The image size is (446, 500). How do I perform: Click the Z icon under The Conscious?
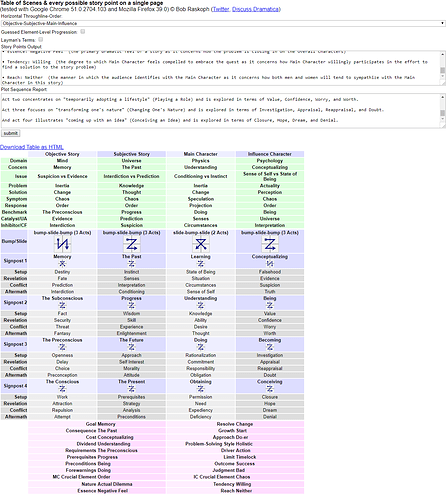(x=62, y=389)
